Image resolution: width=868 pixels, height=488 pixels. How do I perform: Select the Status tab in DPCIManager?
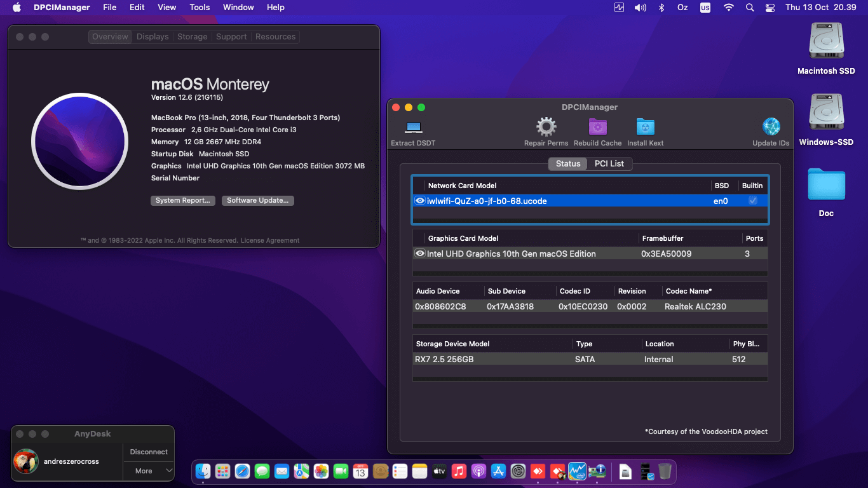pos(568,164)
